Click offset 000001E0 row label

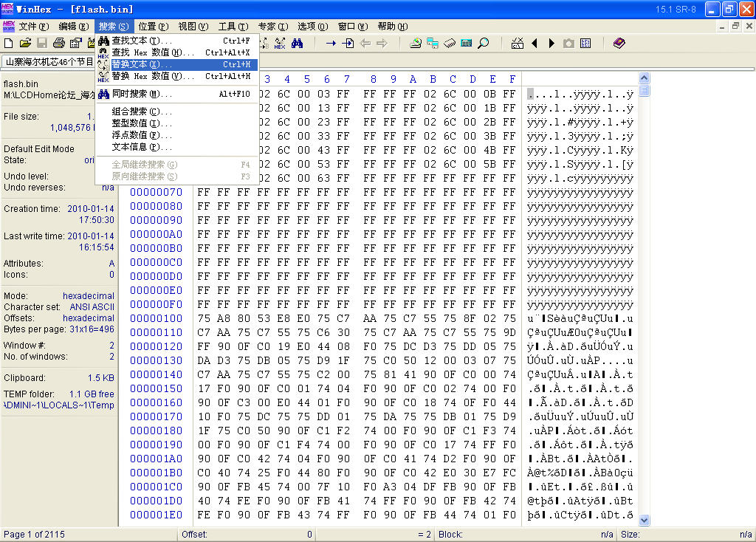(157, 515)
